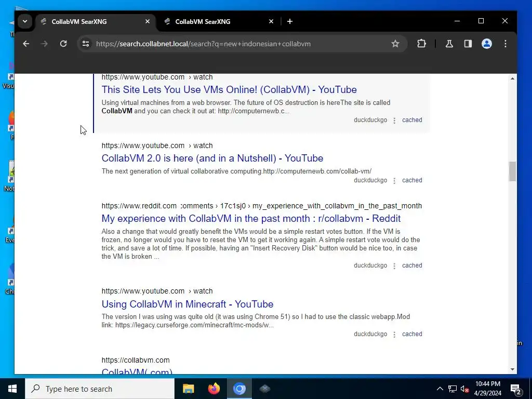Expand options dots for 'CollabVM 2.0' result

[394, 181]
